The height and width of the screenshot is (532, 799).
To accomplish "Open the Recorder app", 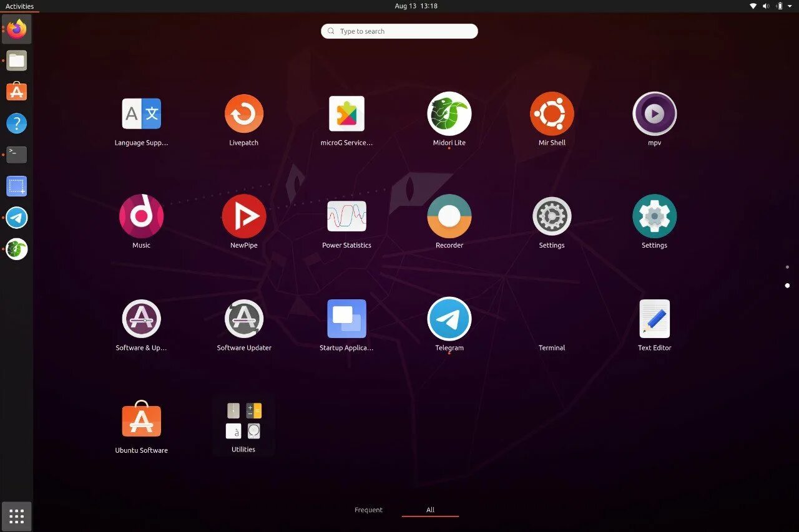I will 449,216.
